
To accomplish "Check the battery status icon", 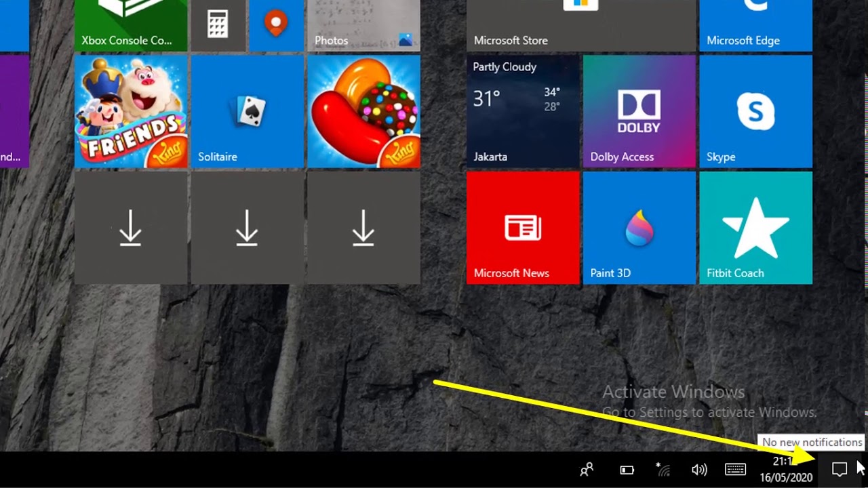I will tap(627, 470).
